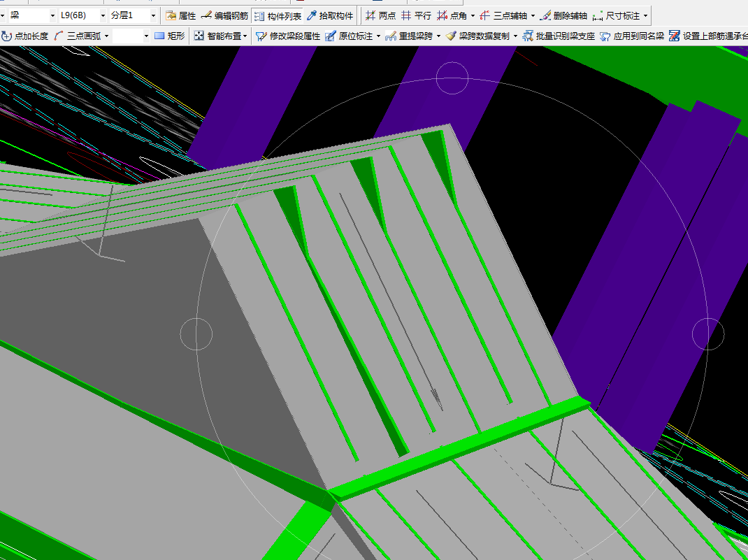The height and width of the screenshot is (560, 748).
Task: Click 重提梁跨 re-extract beam span
Action: 409,36
